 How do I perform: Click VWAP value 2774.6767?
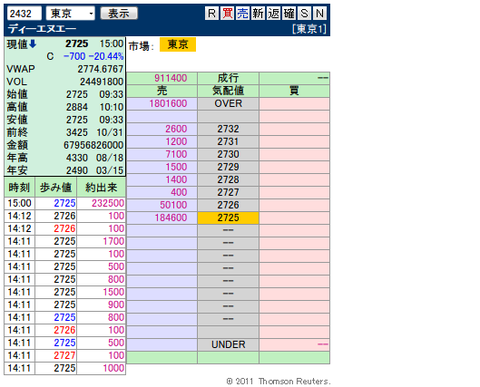tap(100, 69)
